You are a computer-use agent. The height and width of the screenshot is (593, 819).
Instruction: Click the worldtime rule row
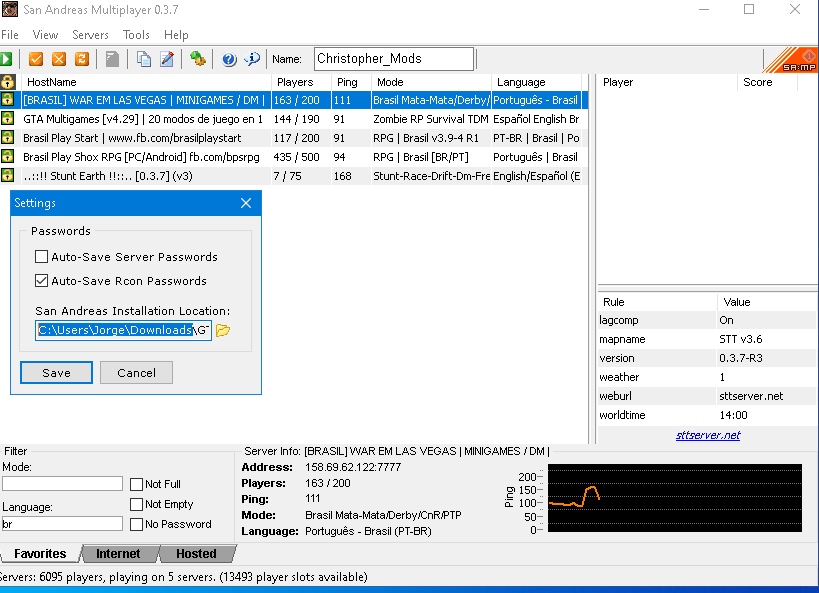tap(707, 415)
